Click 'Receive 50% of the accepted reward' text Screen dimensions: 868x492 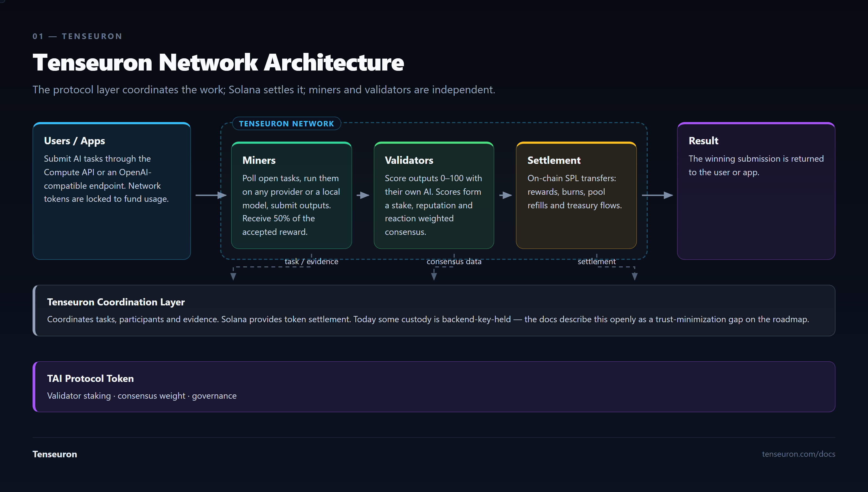[278, 225]
